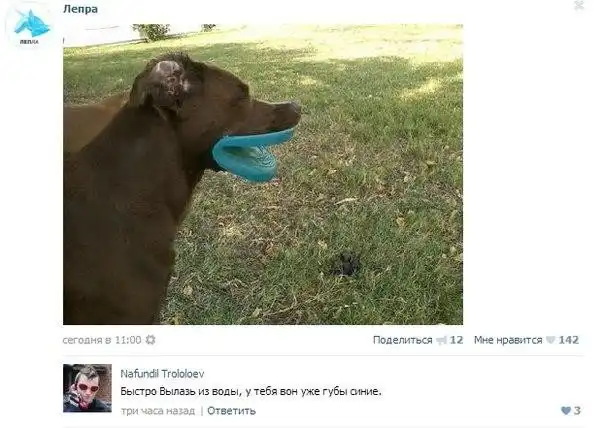Viewport: 604px width, 428px height.
Task: Open the dog photo with blue flip-flop
Action: (x=263, y=174)
